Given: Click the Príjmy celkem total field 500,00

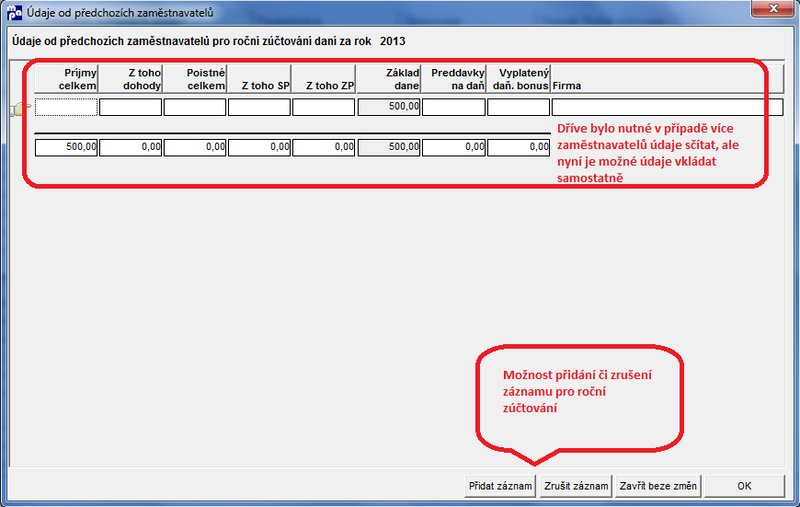Looking at the screenshot, I should coord(66,147).
